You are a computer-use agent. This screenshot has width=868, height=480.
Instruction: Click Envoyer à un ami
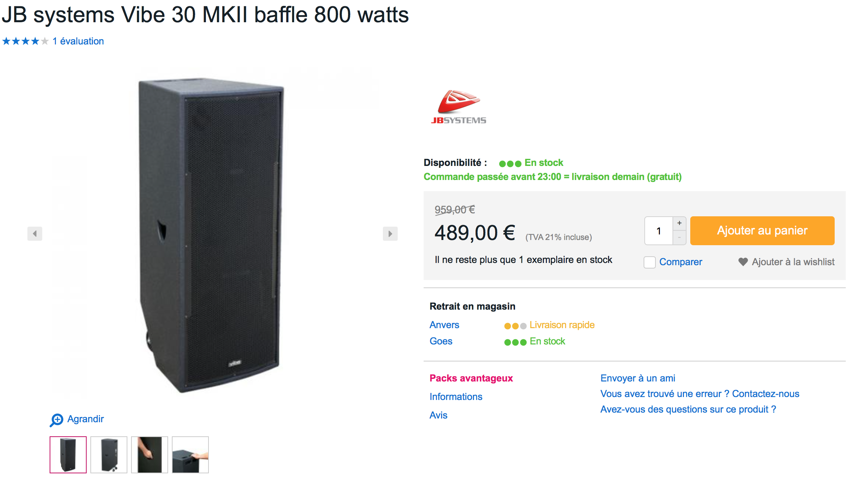638,378
